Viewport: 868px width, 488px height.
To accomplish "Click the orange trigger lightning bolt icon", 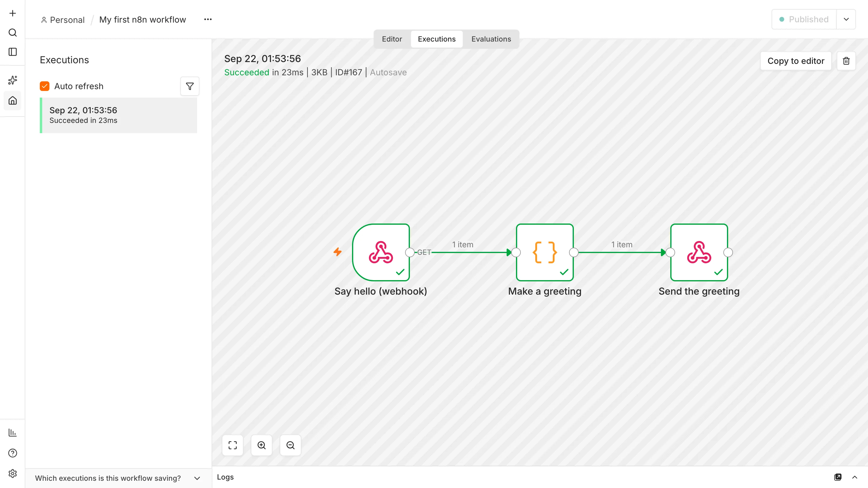I will (338, 252).
